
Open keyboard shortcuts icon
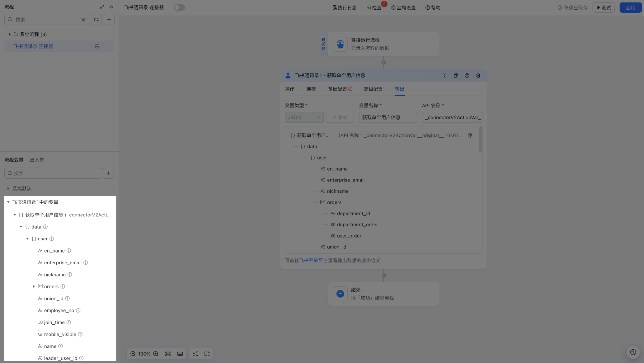tap(180, 354)
